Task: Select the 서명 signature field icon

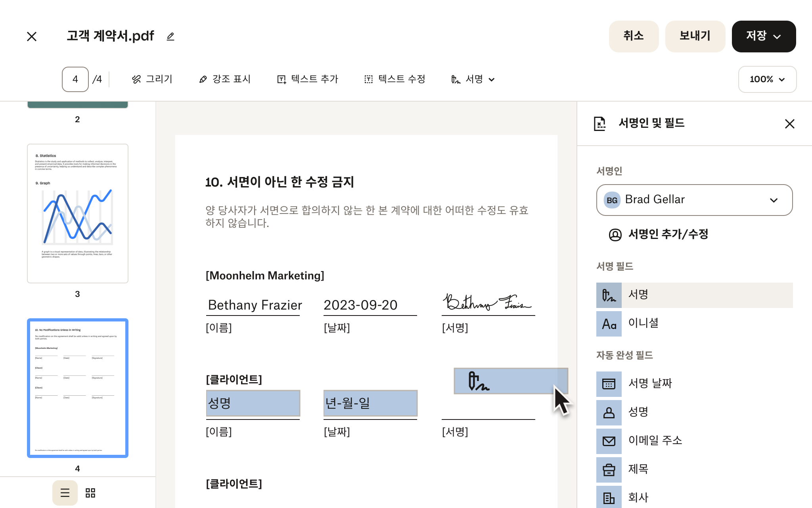Action: [x=609, y=295]
